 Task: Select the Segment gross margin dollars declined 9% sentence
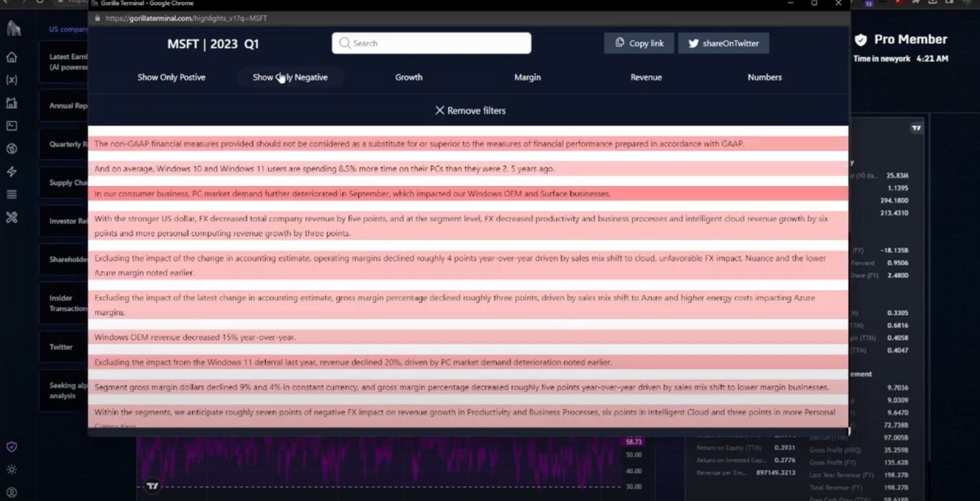point(468,387)
